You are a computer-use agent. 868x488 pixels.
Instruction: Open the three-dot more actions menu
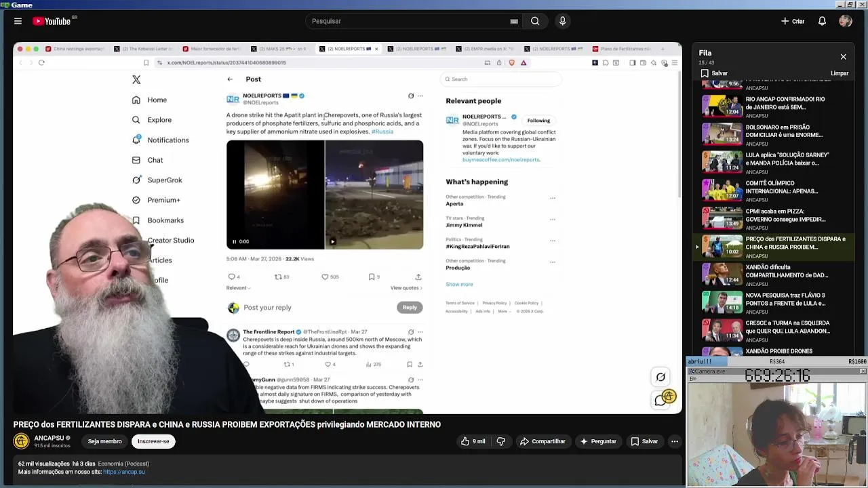(675, 441)
